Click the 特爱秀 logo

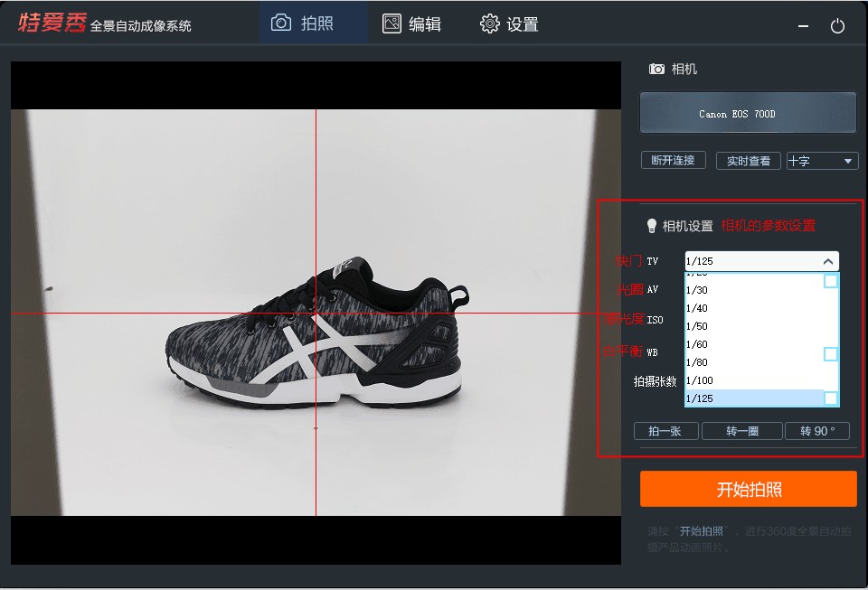(52, 23)
